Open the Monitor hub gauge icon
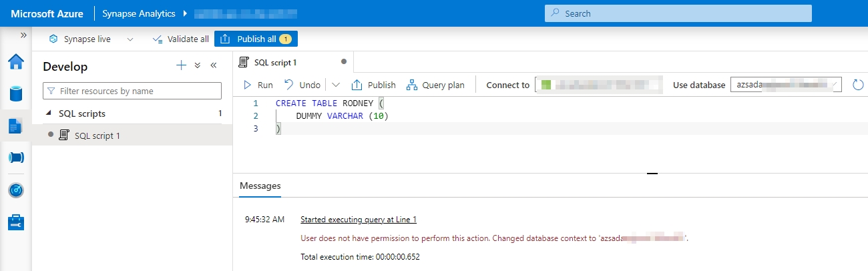 pos(16,190)
